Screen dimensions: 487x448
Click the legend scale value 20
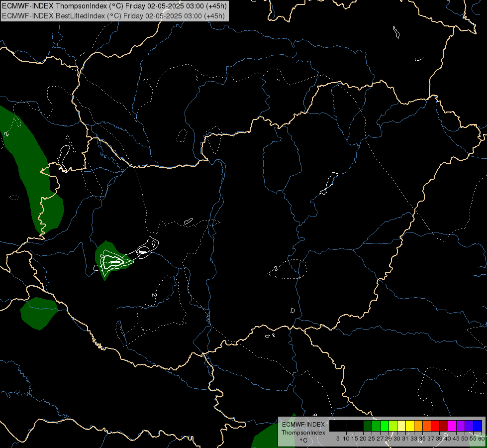(x=363, y=439)
